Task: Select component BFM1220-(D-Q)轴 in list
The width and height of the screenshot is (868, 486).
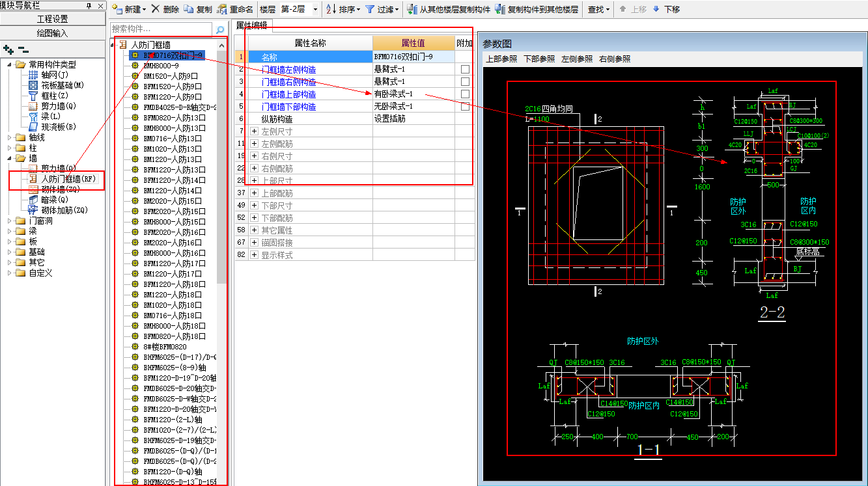Action: [x=173, y=472]
